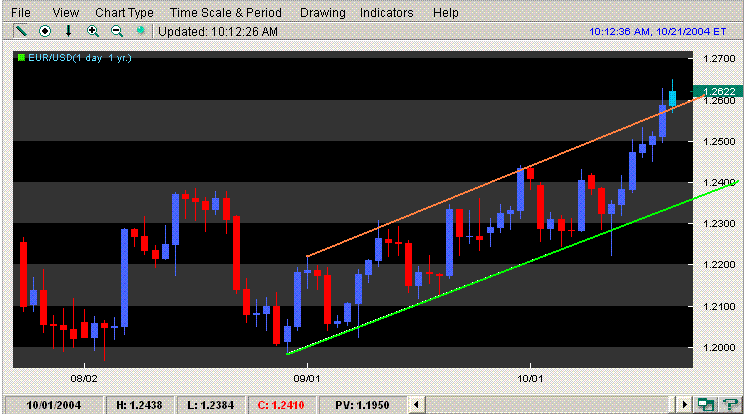Image resolution: width=744 pixels, height=414 pixels.
Task: Click the latest cyan candlestick
Action: click(672, 98)
